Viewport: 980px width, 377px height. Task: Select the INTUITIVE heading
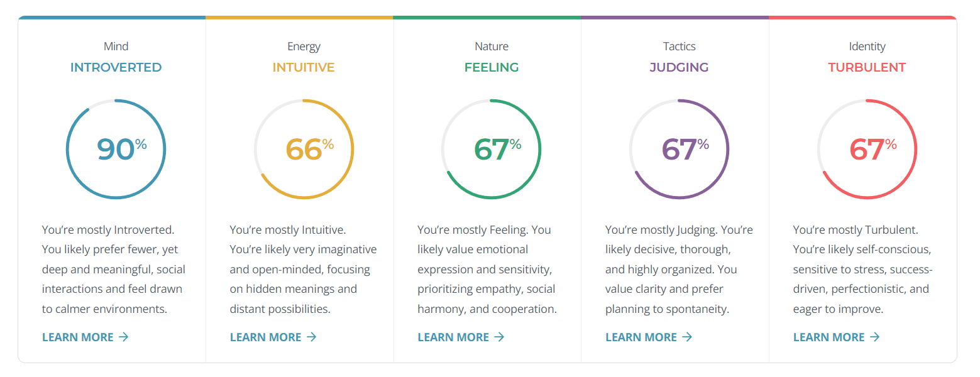(304, 67)
